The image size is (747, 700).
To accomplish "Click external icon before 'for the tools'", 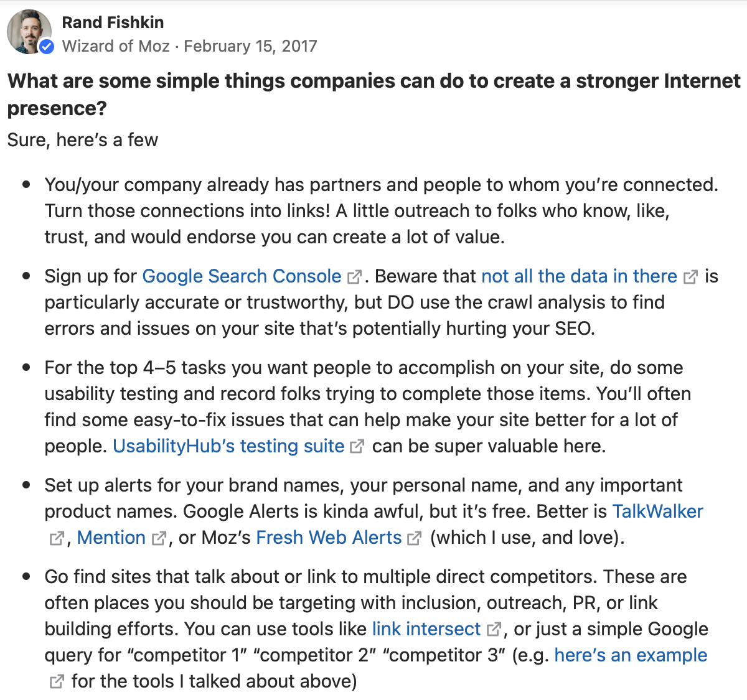I will click(57, 682).
